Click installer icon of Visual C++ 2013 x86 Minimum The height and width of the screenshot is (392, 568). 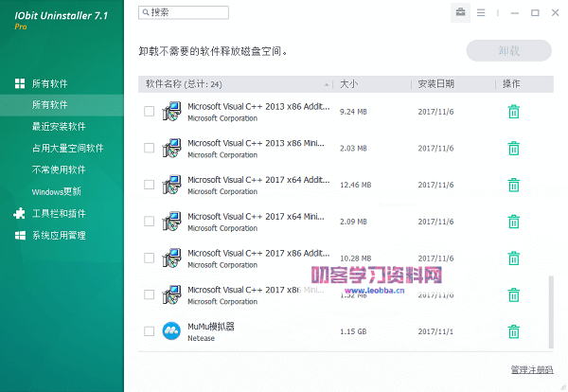[171, 148]
